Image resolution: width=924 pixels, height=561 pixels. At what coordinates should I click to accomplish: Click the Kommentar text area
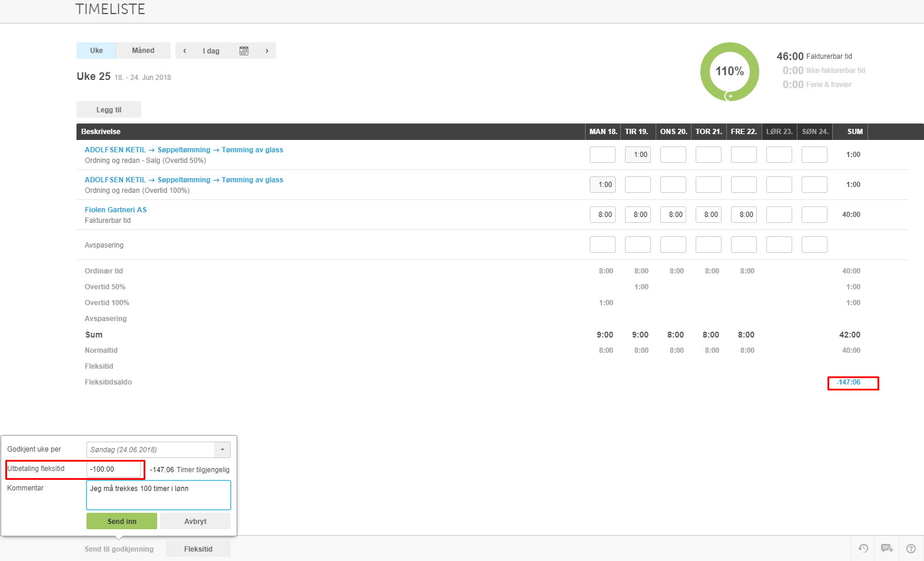click(158, 495)
